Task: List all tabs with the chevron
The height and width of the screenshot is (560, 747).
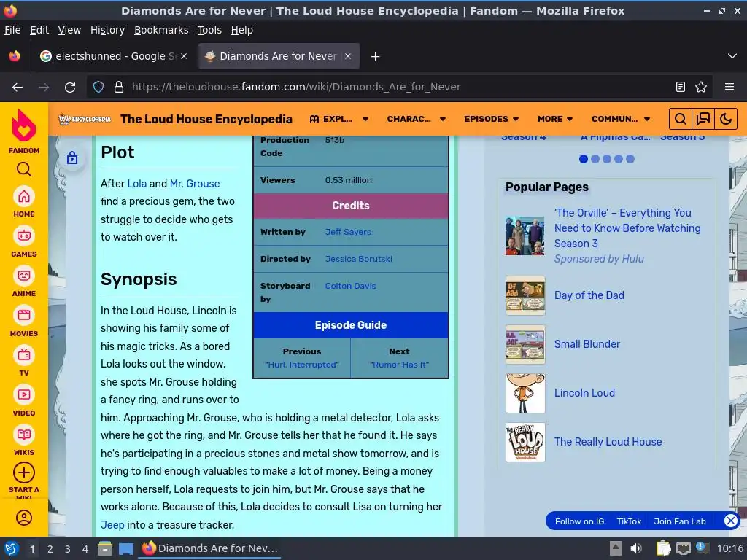Action: [x=732, y=56]
